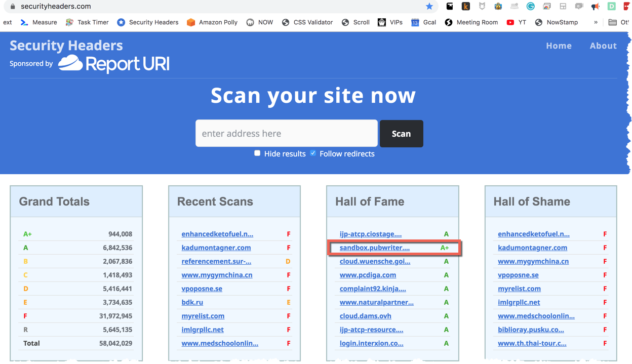This screenshot has height=364, width=632.
Task: Click the F total 31,972,945
Action: (115, 316)
